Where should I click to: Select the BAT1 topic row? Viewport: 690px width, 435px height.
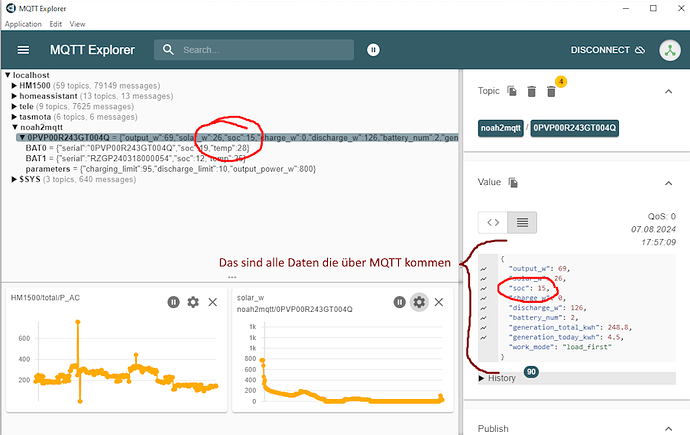(x=137, y=158)
